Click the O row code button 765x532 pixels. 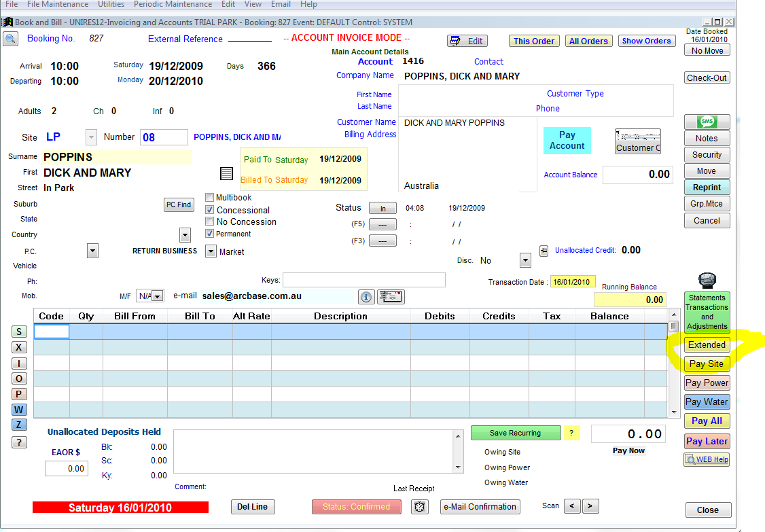pyautogui.click(x=19, y=378)
